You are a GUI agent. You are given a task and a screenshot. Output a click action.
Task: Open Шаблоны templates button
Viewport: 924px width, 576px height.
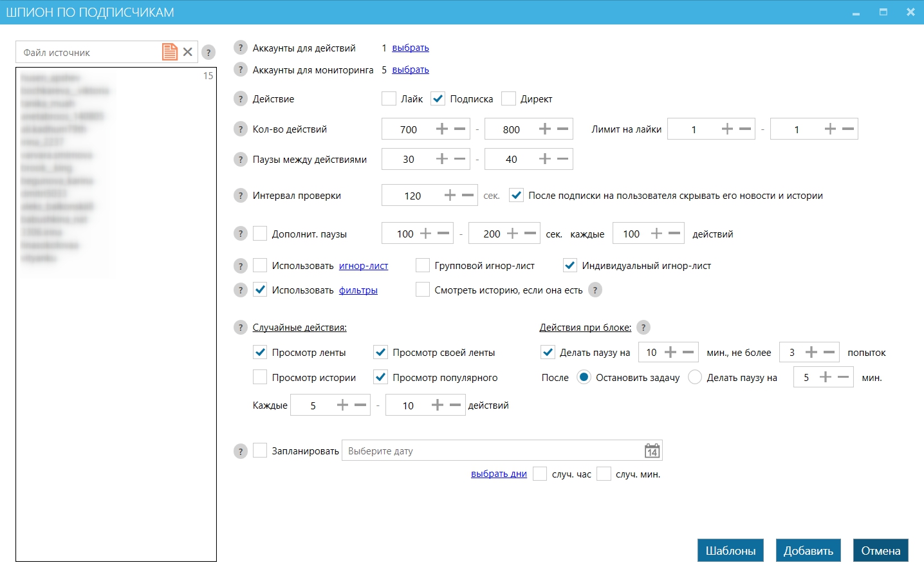730,550
